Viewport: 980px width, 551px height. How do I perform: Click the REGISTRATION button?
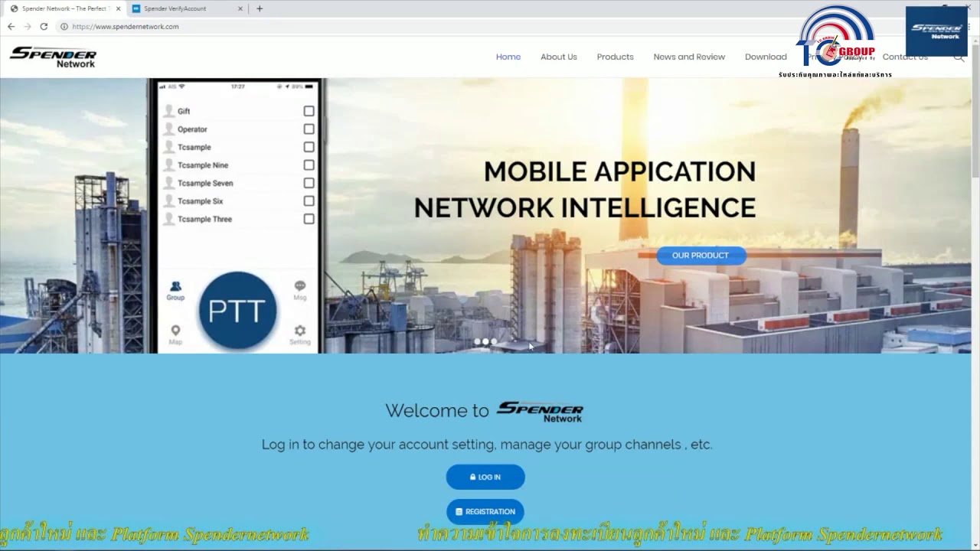(485, 511)
